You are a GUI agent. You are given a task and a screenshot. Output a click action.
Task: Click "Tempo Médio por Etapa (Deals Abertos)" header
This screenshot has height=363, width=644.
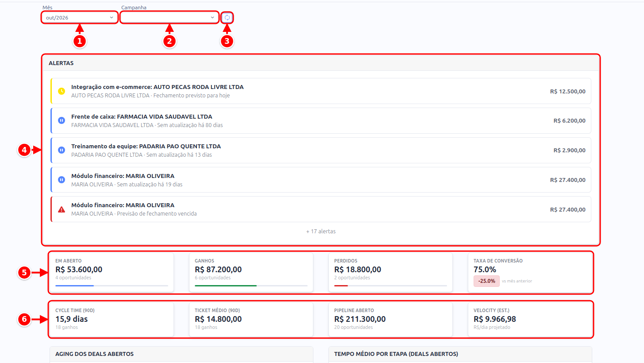coord(460,354)
